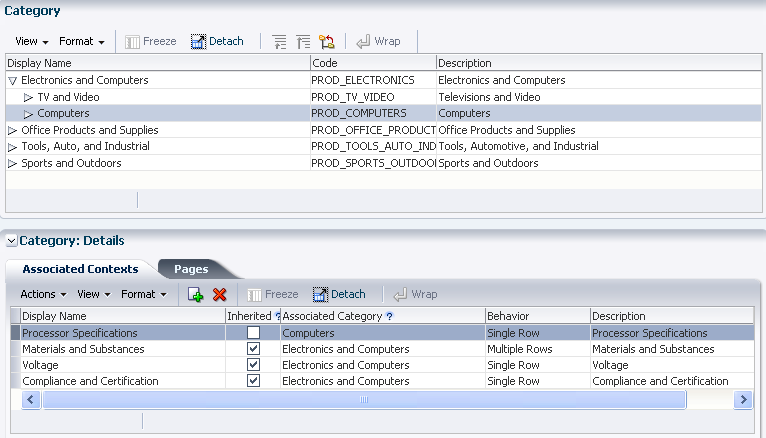Select the Associated Contexts tab

click(80, 269)
